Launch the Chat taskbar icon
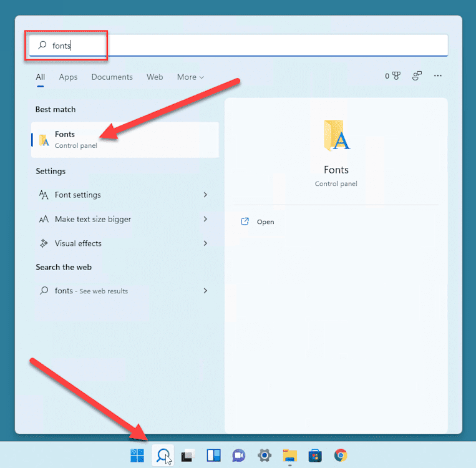The height and width of the screenshot is (468, 476). pos(239,456)
